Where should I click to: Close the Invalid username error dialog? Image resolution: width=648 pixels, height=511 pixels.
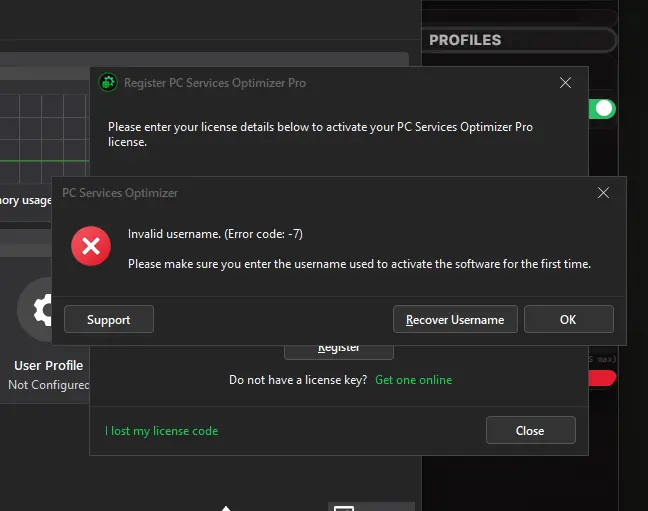pyautogui.click(x=603, y=193)
